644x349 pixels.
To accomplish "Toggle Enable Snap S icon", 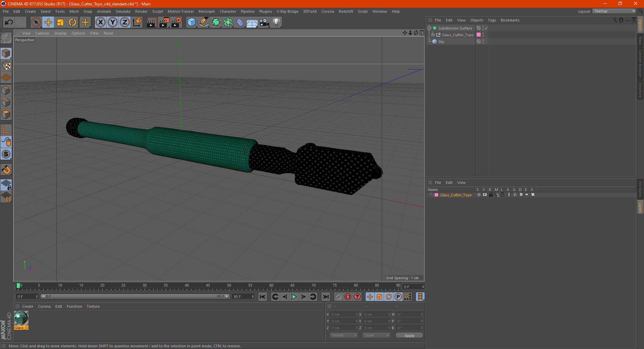I will click(6, 154).
